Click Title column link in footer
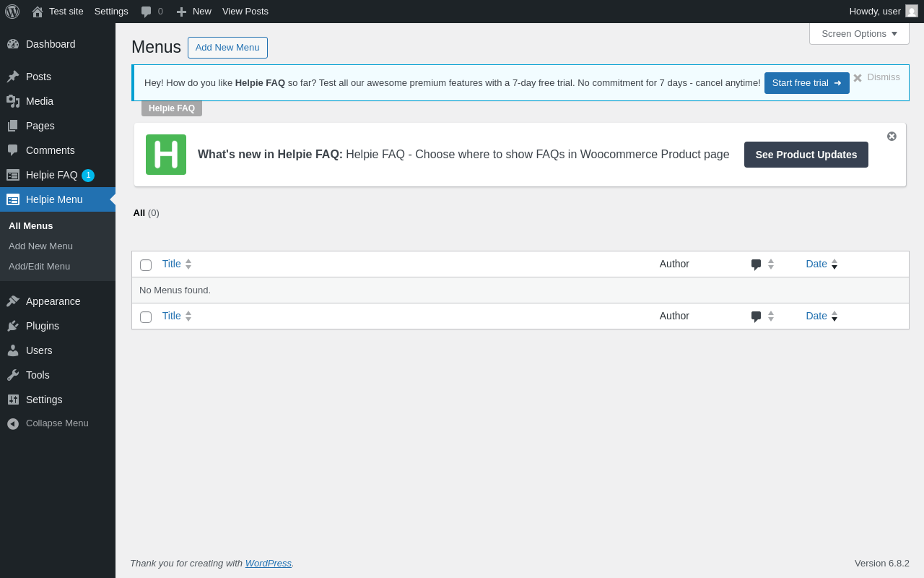This screenshot has height=578, width=924. (x=172, y=316)
